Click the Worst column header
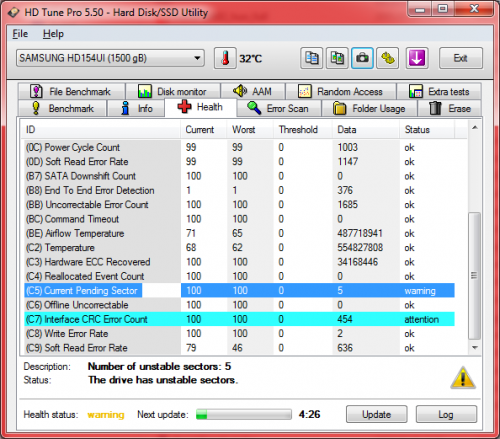500x439 pixels. (x=250, y=130)
